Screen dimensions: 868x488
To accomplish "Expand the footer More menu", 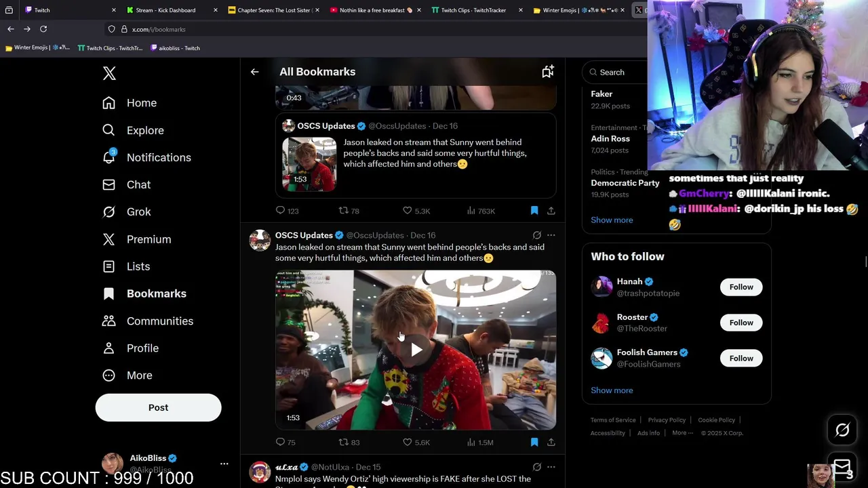I will pyautogui.click(x=682, y=433).
